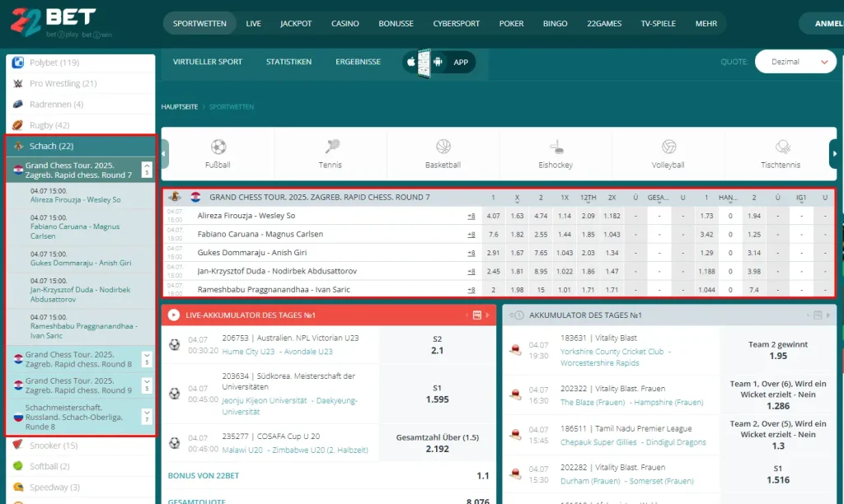Open the Durham (Frauen) - Somerset (Frauen) match
Viewport: 844px width, 504px height.
[627, 482]
